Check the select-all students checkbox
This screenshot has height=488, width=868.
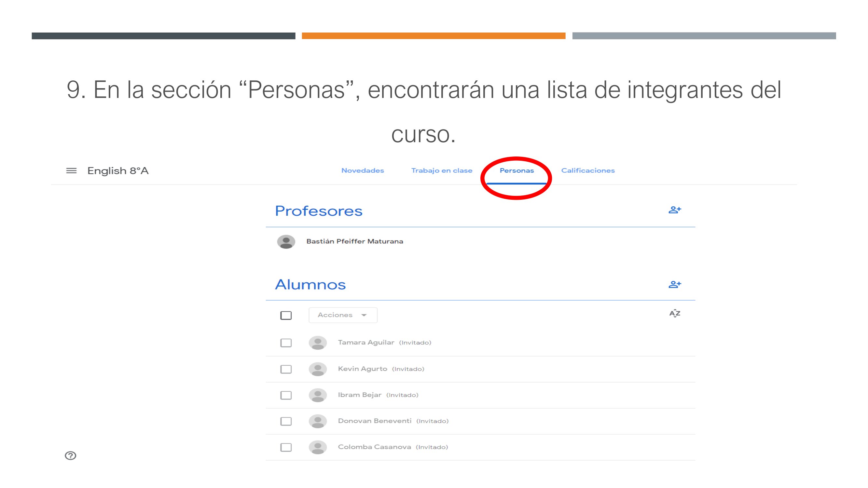click(286, 316)
